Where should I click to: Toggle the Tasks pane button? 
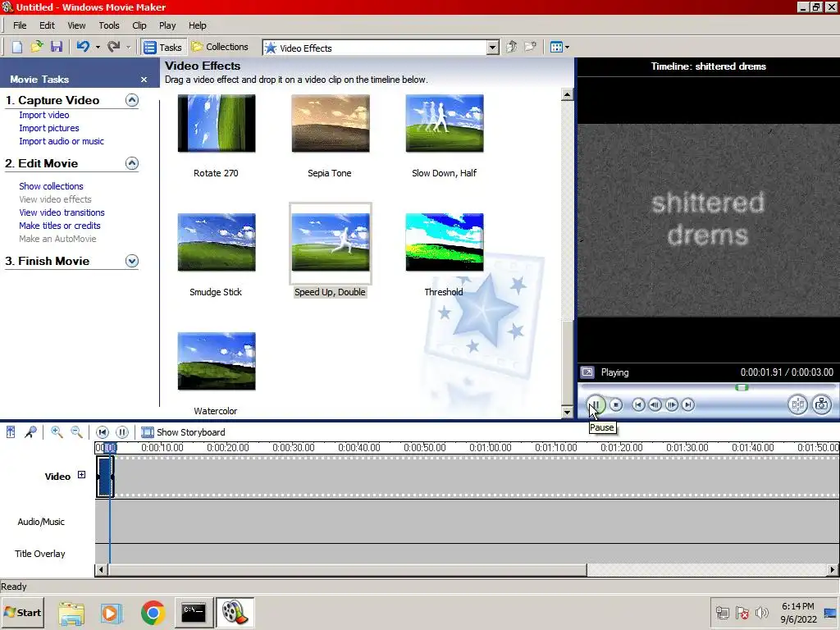(163, 47)
